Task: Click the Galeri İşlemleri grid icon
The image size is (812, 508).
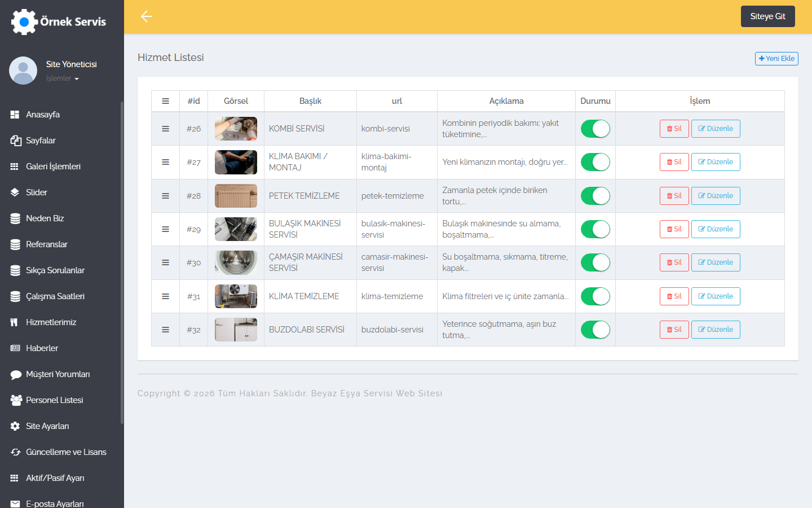Action: tap(15, 167)
